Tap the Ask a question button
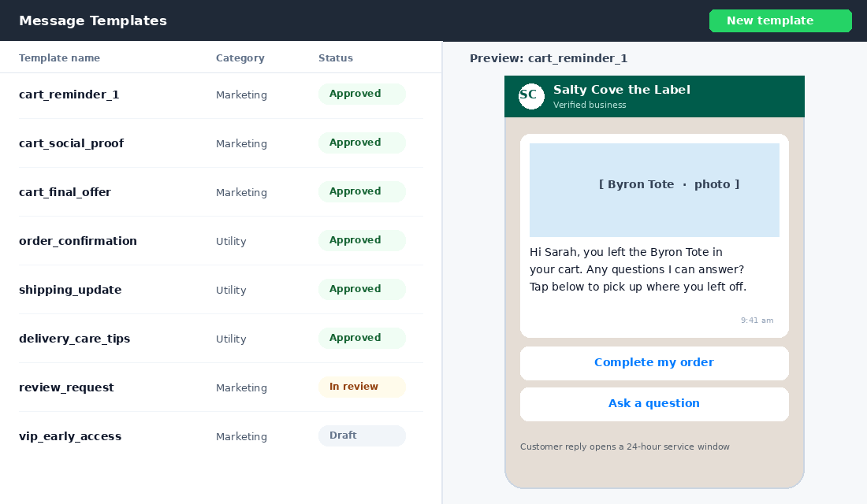The height and width of the screenshot is (504, 867). click(x=654, y=404)
